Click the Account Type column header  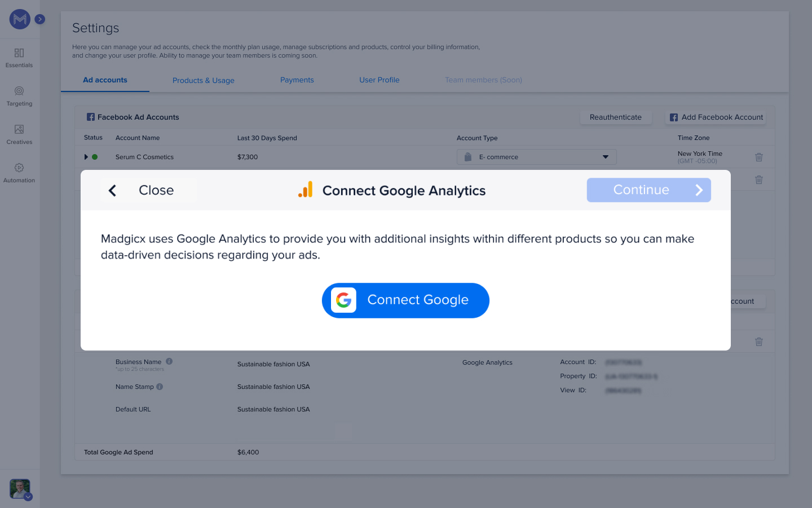[x=477, y=138]
